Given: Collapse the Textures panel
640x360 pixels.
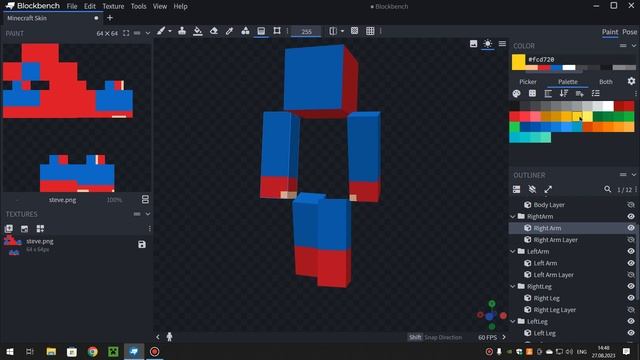Looking at the screenshot, I should point(148,214).
